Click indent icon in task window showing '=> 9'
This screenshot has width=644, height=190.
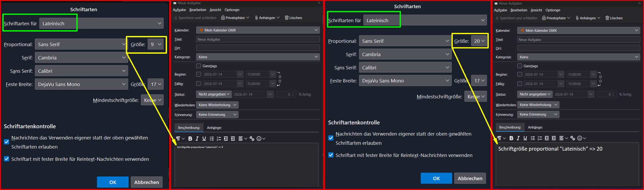coord(233,139)
